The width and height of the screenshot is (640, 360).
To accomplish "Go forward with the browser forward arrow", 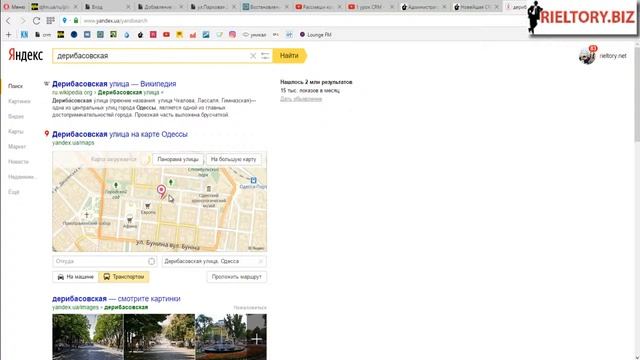I will [x=22, y=21].
